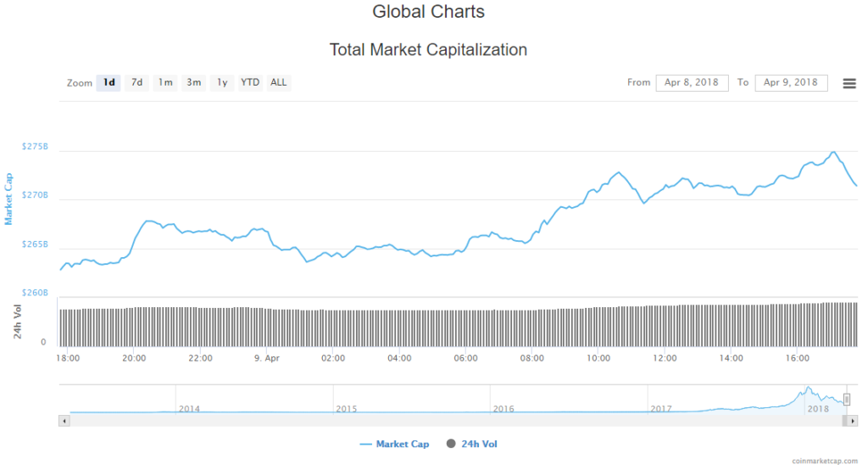
Task: Hide the Market Cap series via legend
Action: (394, 444)
